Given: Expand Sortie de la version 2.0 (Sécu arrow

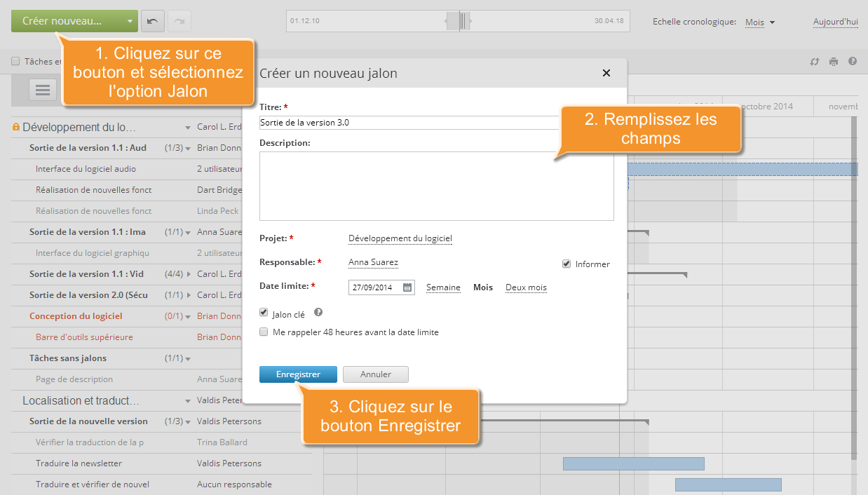Looking at the screenshot, I should (x=188, y=295).
